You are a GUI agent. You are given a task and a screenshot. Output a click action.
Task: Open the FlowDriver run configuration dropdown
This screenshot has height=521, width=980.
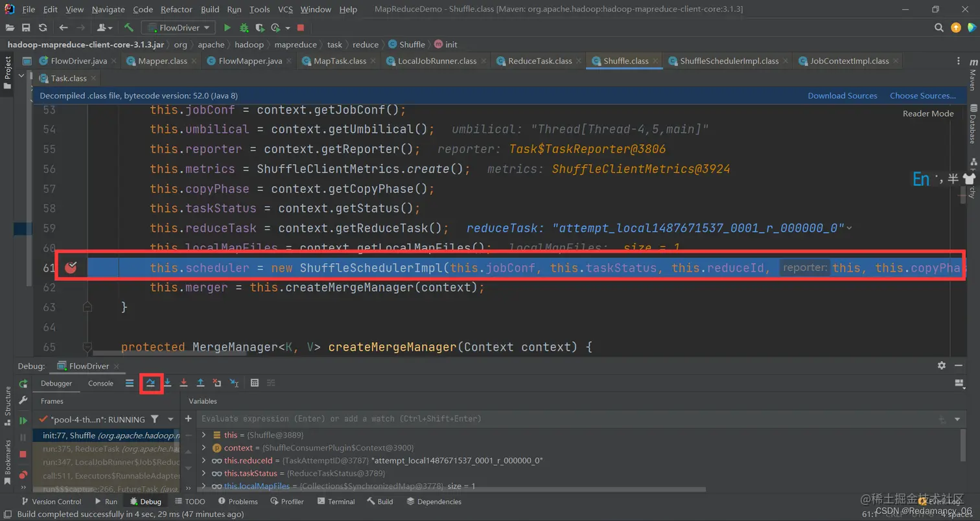coord(179,27)
